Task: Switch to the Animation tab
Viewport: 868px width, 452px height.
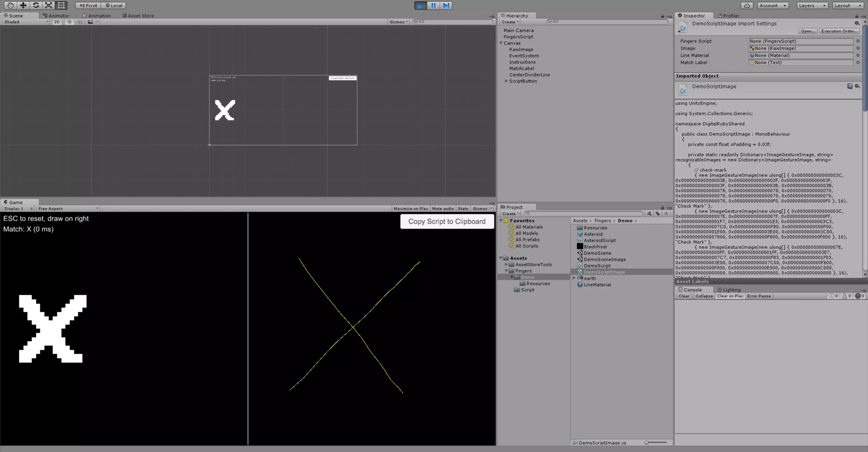Action: 97,15
